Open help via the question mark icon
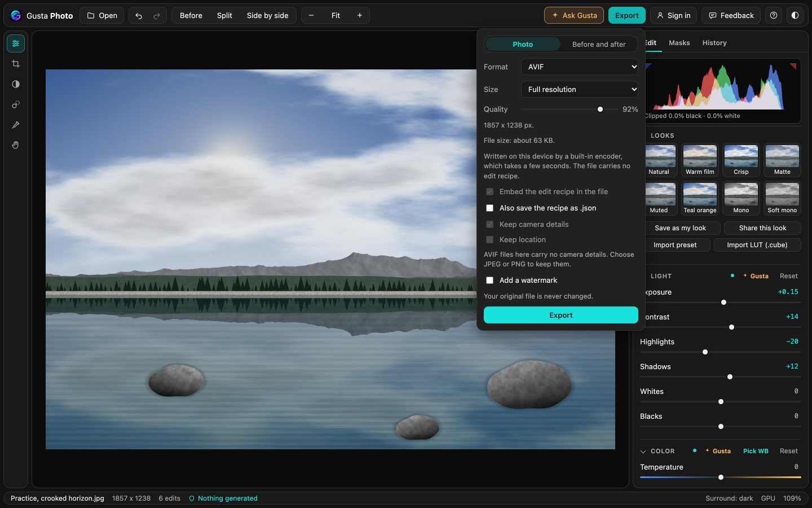The width and height of the screenshot is (812, 508). click(x=774, y=15)
